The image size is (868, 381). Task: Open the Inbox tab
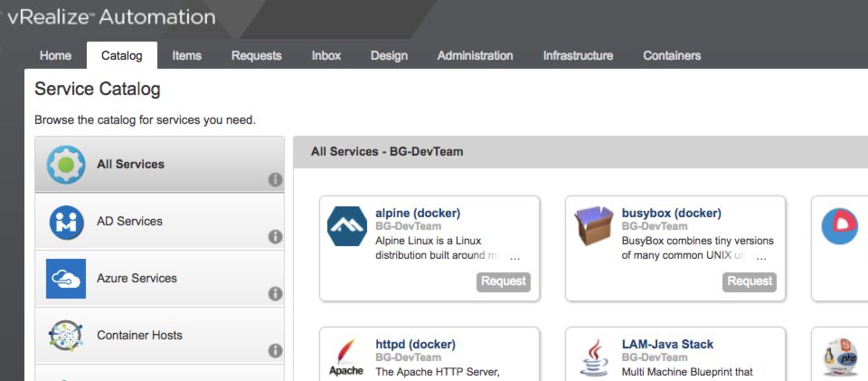(x=326, y=56)
